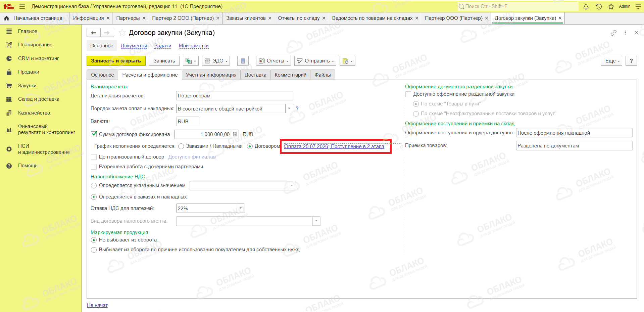The width and height of the screenshot is (644, 312).
Task: Click Записать button
Action: pos(164,61)
